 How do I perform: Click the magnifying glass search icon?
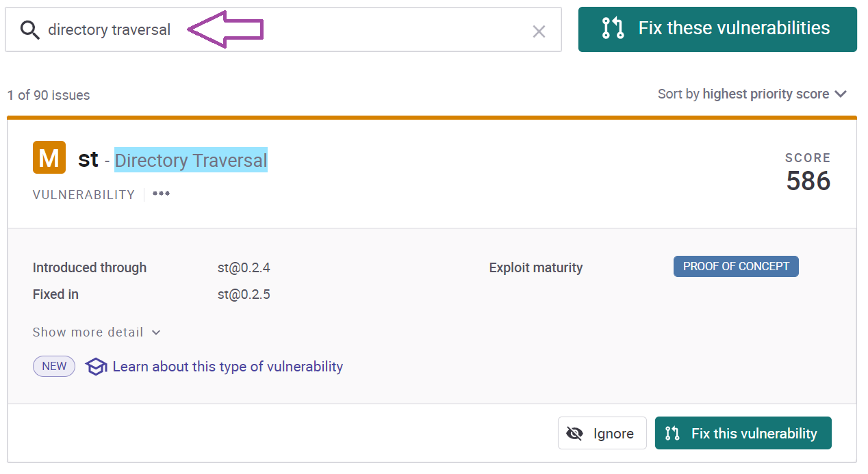[29, 30]
